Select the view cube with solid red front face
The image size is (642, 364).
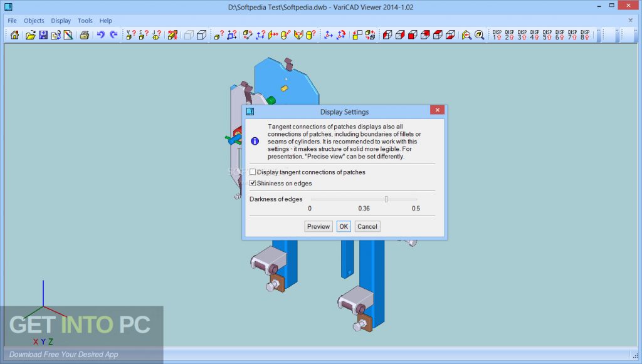[413, 35]
